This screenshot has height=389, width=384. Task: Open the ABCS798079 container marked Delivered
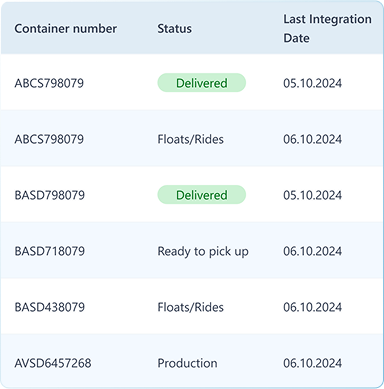click(49, 83)
